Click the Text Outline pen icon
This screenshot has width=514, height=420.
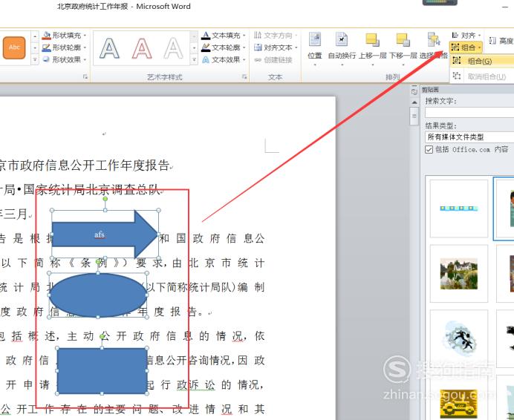click(206, 47)
